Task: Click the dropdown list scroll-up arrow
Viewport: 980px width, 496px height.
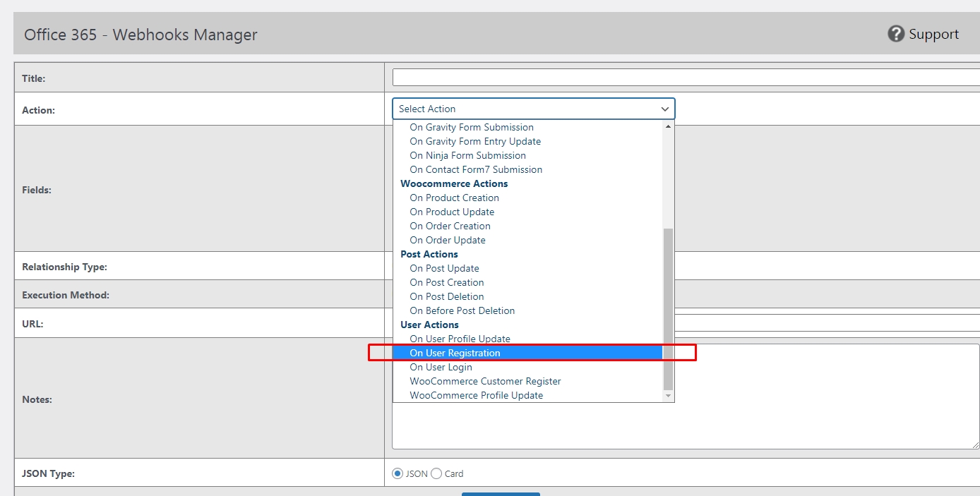Action: pyautogui.click(x=669, y=126)
